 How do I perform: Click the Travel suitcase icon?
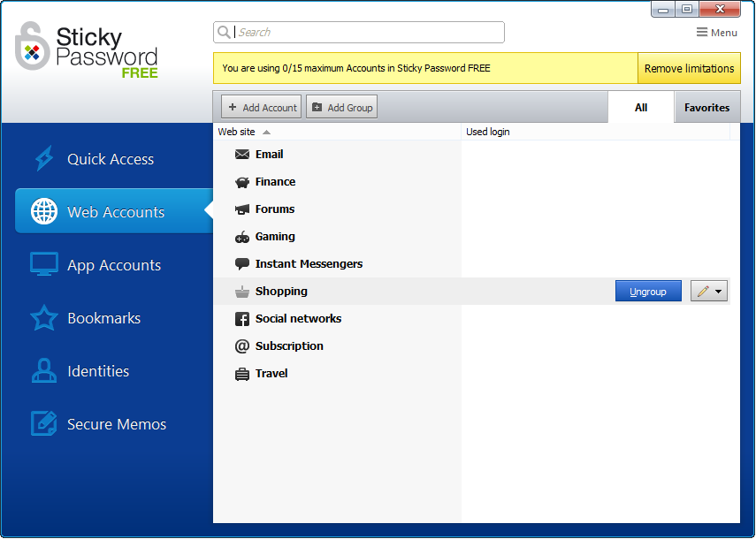[x=242, y=374]
